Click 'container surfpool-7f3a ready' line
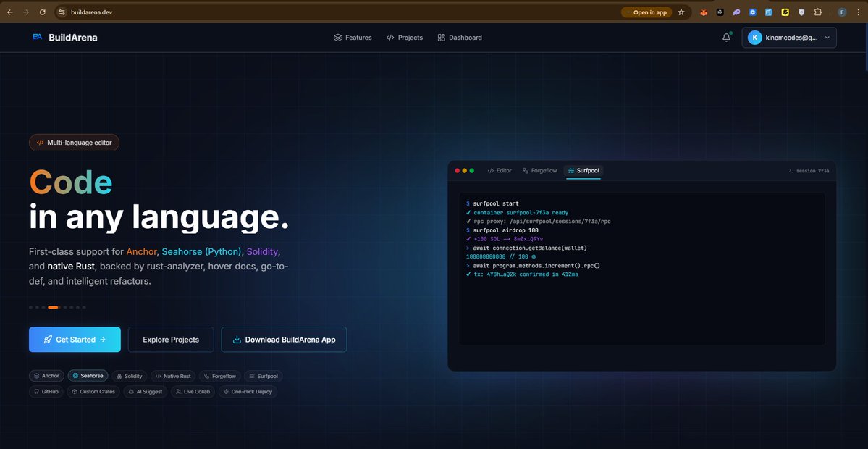This screenshot has width=868, height=449. pyautogui.click(x=517, y=213)
